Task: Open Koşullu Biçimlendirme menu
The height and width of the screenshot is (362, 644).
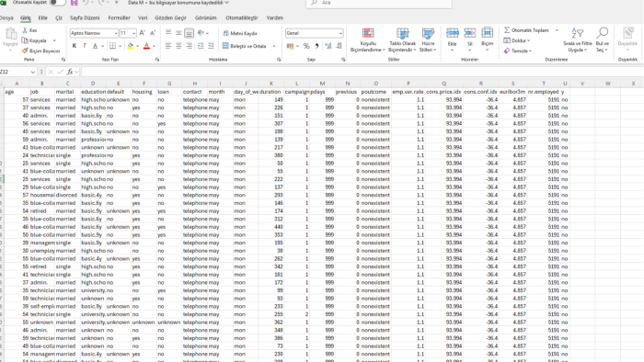Action: click(x=368, y=40)
